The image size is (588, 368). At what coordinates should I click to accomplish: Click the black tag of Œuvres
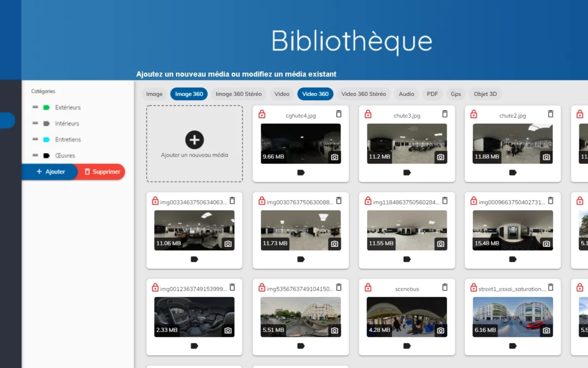[46, 155]
